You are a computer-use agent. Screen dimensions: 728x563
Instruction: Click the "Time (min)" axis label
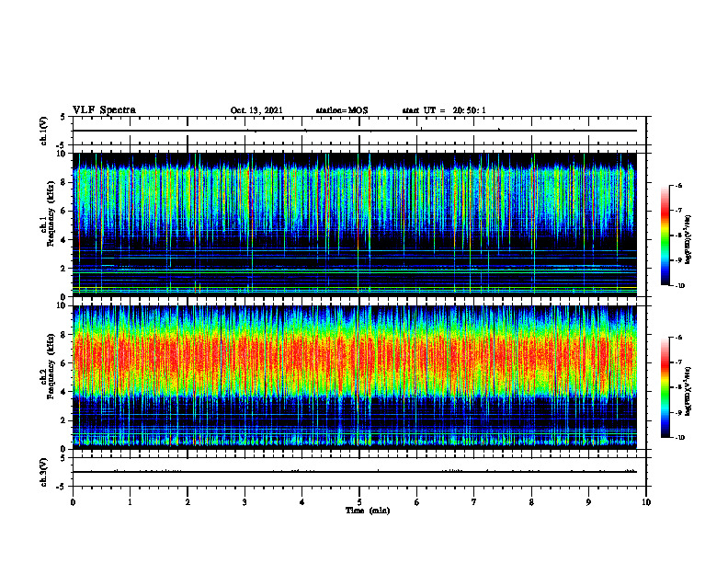368,511
